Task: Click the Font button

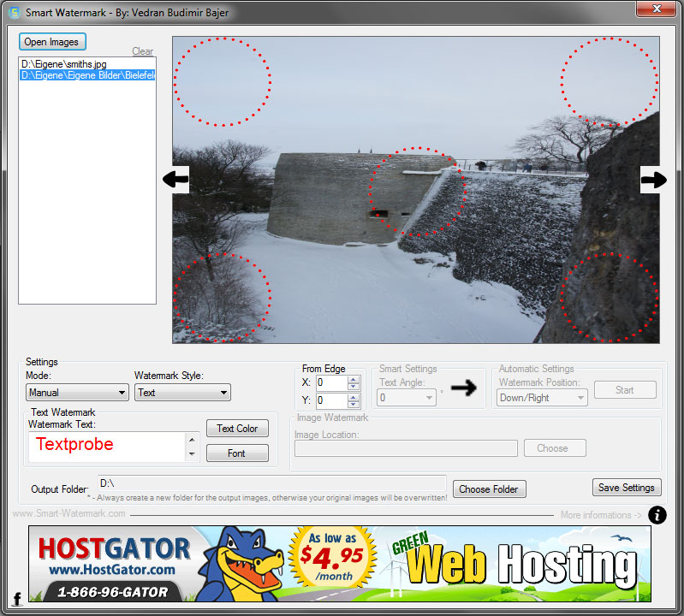Action: pos(237,453)
